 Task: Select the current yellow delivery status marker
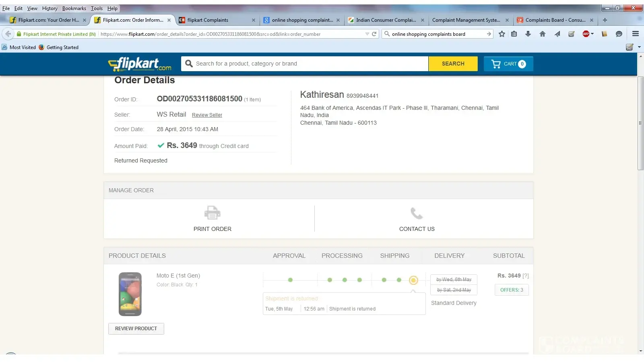[x=413, y=280]
